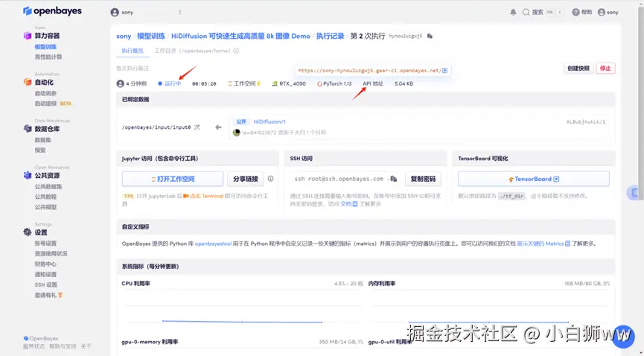Open 财务中心 in the sidebar
Viewport: 644px width, 356px height.
[x=45, y=264]
